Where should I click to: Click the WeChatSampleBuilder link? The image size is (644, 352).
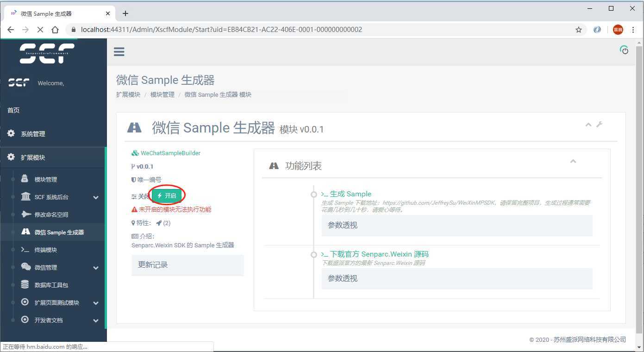tap(170, 153)
